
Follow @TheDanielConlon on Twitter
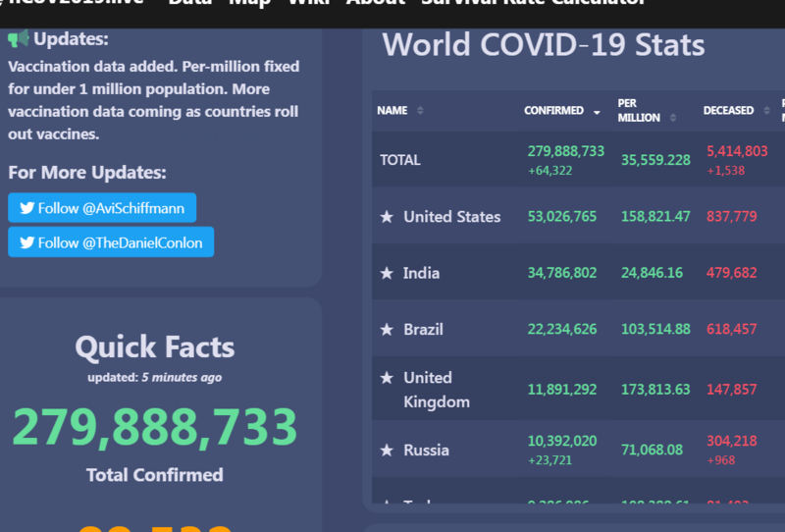[x=111, y=242]
